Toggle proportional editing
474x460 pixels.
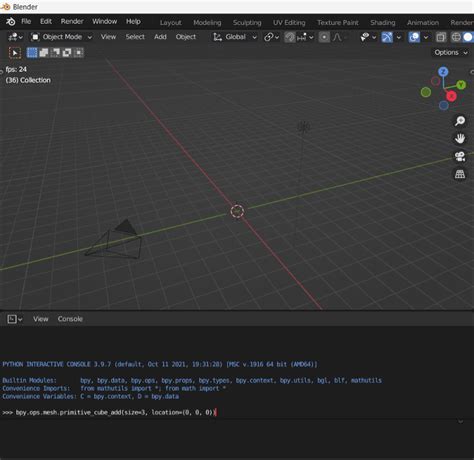(324, 37)
